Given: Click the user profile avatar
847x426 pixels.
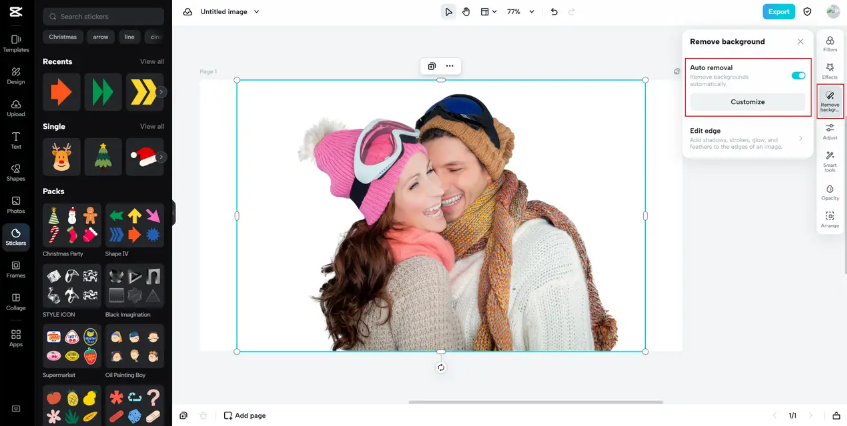Looking at the screenshot, I should point(832,11).
